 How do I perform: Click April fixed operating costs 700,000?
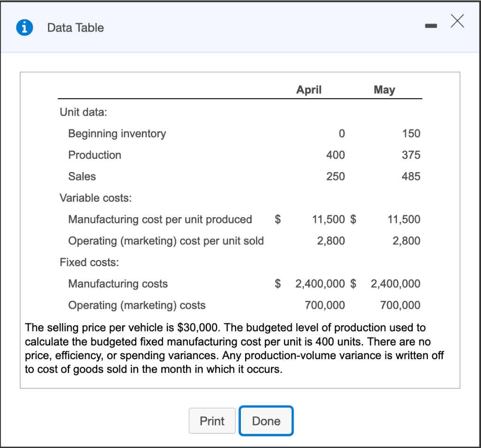(x=325, y=305)
